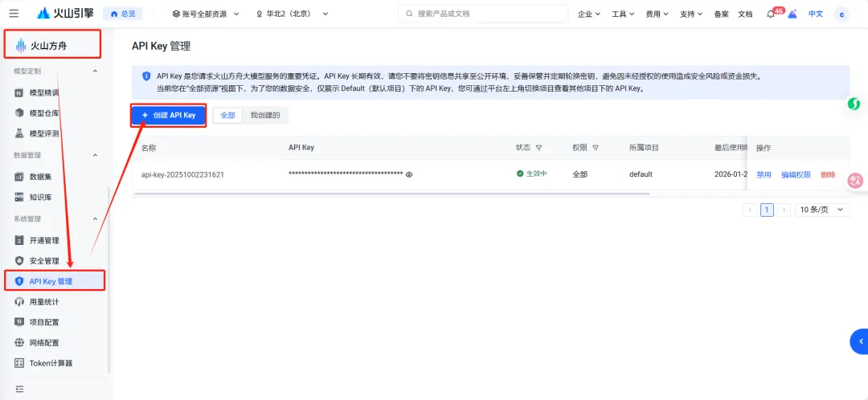The height and width of the screenshot is (400, 868).
Task: Click 编辑权限 for the API key
Action: tap(796, 174)
